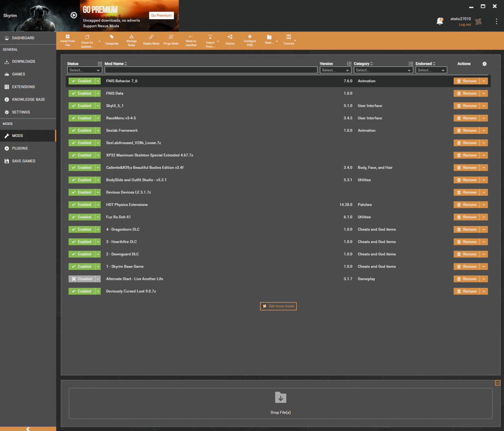Click the Status column group icon
504x431 pixels.
100,64
